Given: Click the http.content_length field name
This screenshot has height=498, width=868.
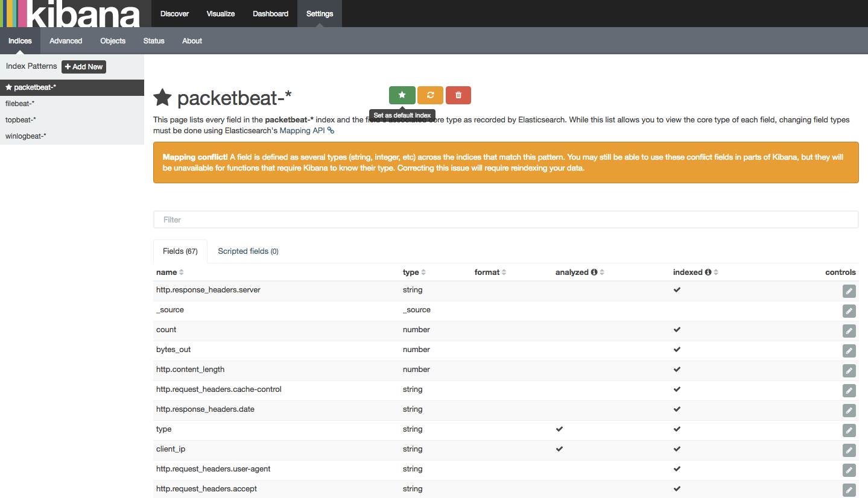Looking at the screenshot, I should [190, 370].
